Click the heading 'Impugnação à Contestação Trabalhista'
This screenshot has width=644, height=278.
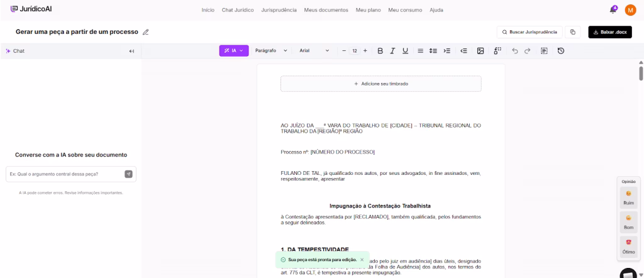coord(380,206)
